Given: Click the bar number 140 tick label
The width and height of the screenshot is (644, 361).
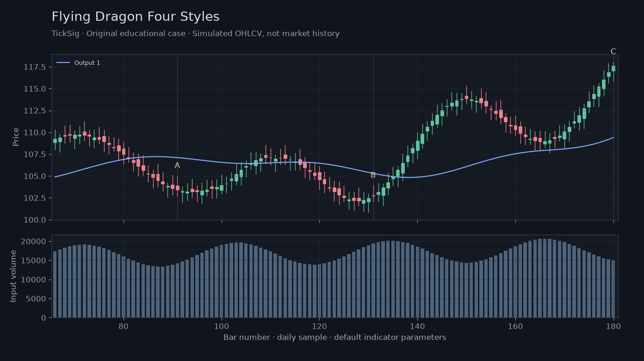Looking at the screenshot, I should pyautogui.click(x=417, y=325).
